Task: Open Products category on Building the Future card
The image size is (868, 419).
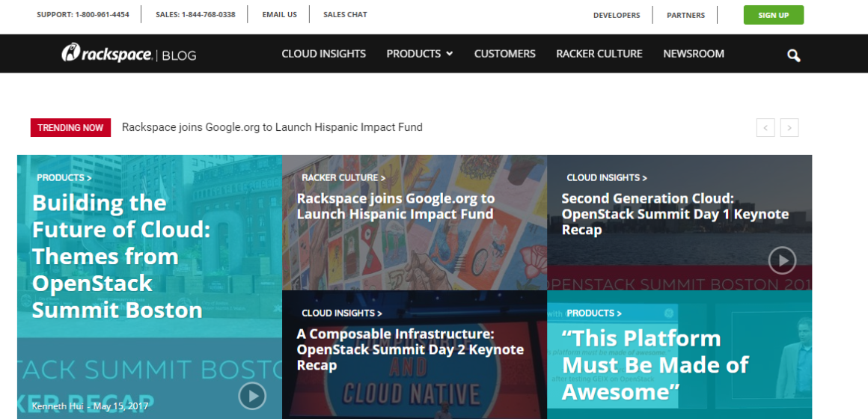Action: [x=64, y=177]
